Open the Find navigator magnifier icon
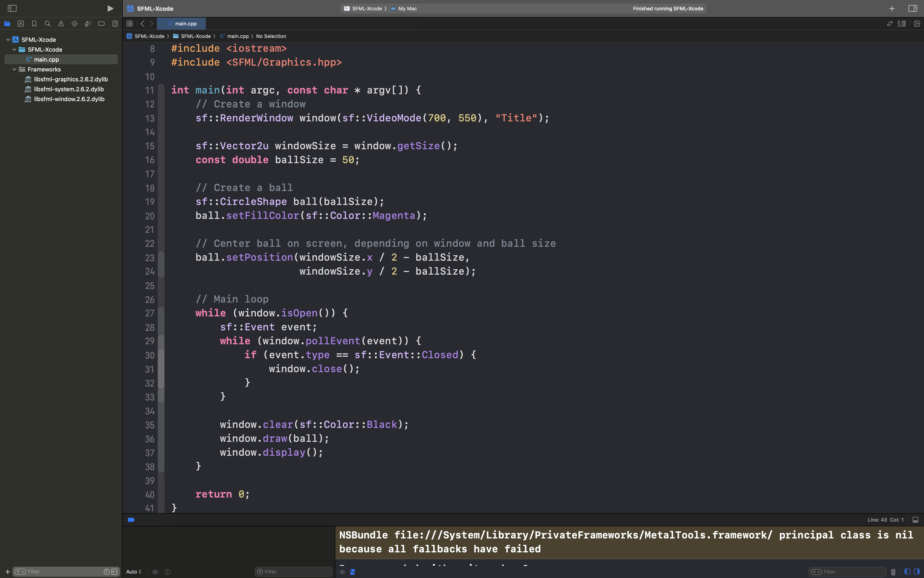 47,24
